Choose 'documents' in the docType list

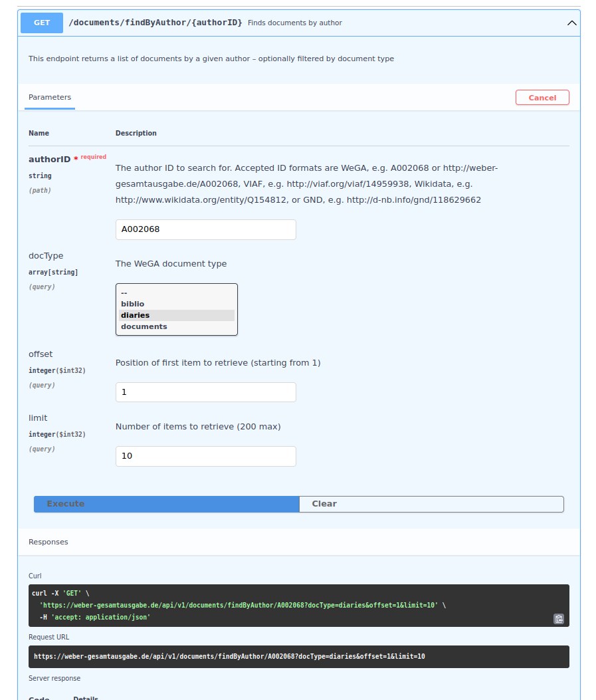click(177, 326)
